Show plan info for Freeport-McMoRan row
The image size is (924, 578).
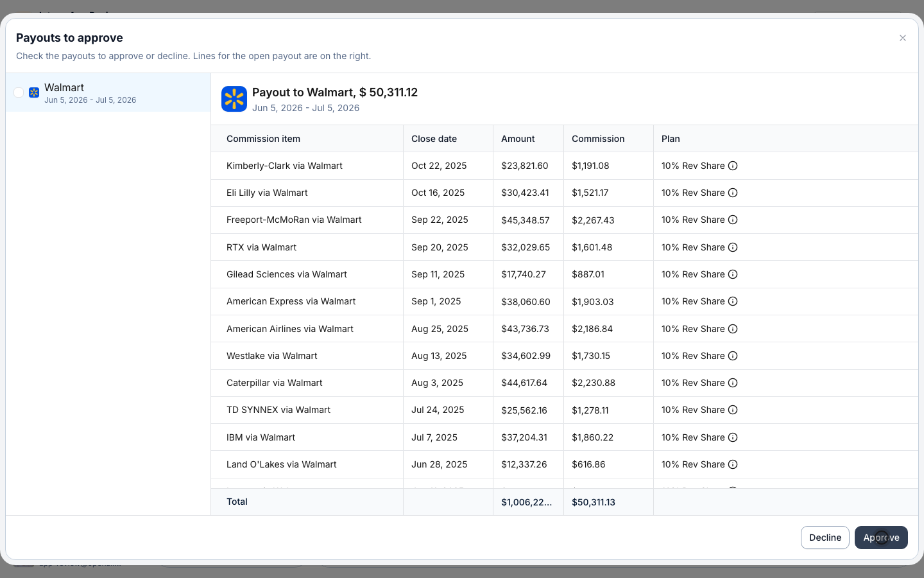(x=733, y=220)
